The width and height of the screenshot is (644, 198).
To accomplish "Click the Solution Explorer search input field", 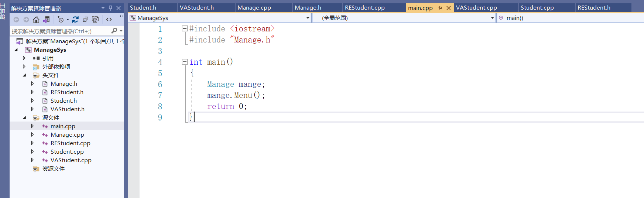I will [59, 31].
